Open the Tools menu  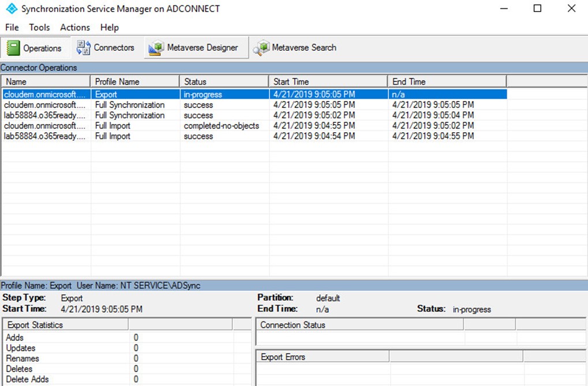pyautogui.click(x=39, y=27)
